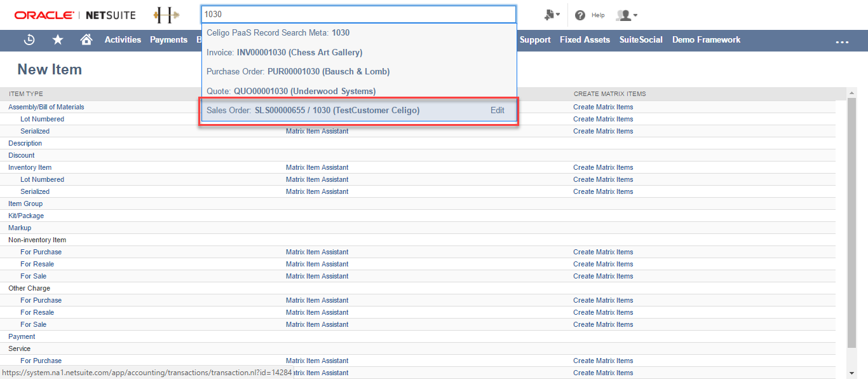The height and width of the screenshot is (379, 868).
Task: Open the Support menu
Action: pos(535,39)
